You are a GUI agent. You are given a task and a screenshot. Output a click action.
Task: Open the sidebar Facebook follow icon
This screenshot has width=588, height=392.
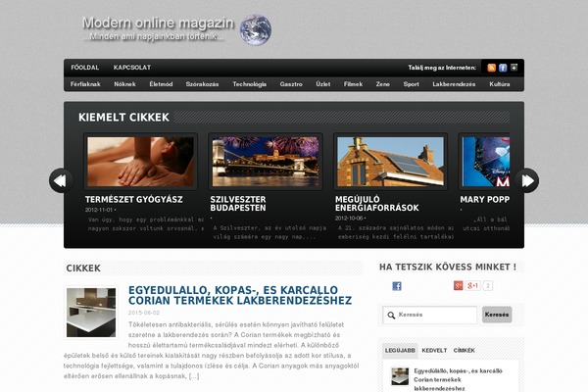click(x=397, y=286)
